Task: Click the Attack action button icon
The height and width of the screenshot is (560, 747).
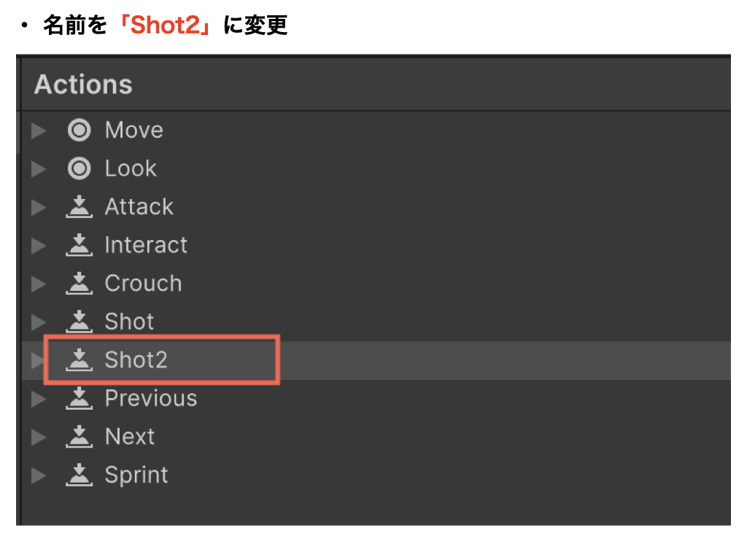Action: (x=79, y=207)
